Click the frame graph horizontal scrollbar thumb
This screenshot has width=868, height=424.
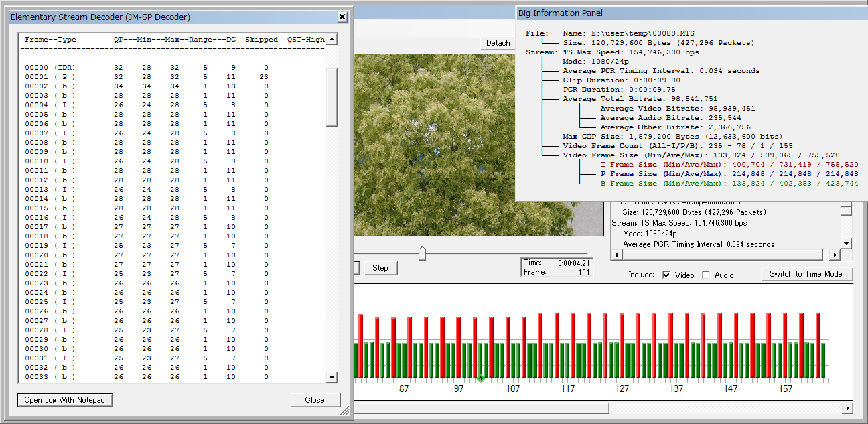click(x=481, y=408)
